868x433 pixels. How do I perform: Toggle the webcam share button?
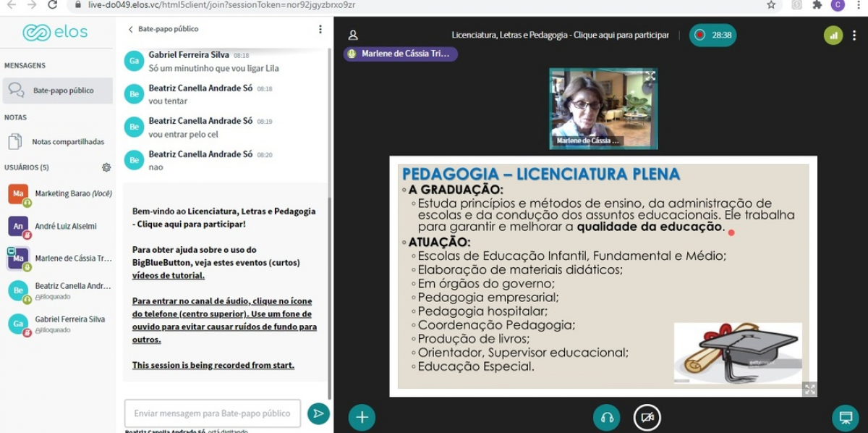click(x=647, y=417)
